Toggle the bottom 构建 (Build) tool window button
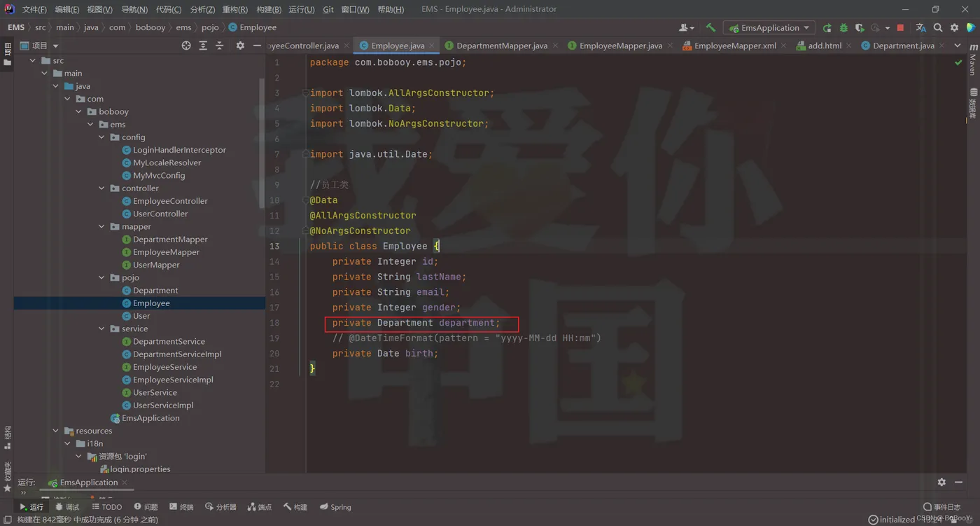The width and height of the screenshot is (980, 526). (x=295, y=507)
